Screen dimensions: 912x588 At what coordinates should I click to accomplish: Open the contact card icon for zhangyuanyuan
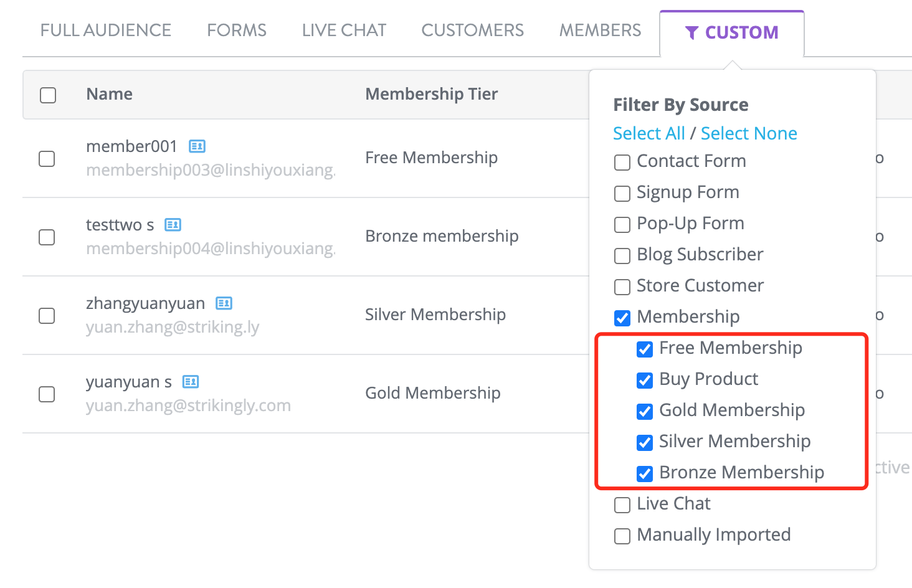click(x=223, y=303)
